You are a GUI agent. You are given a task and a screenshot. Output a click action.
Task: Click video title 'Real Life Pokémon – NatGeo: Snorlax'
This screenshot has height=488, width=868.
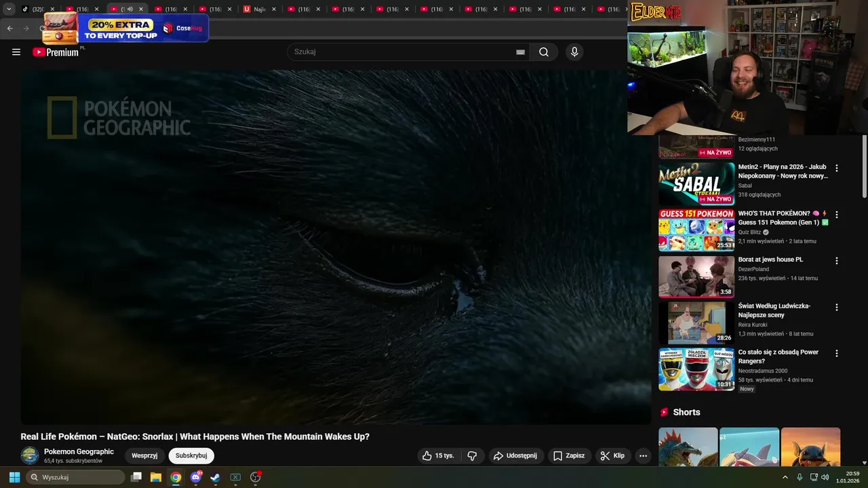tap(195, 436)
